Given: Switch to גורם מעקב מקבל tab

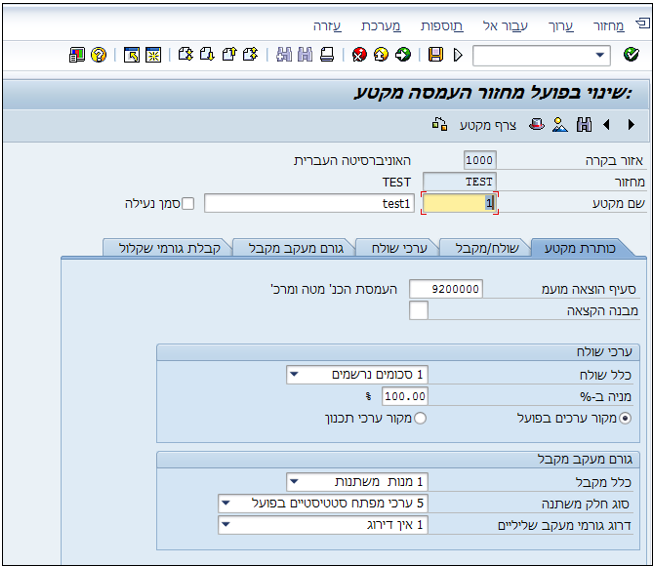Looking at the screenshot, I should pyautogui.click(x=296, y=248).
